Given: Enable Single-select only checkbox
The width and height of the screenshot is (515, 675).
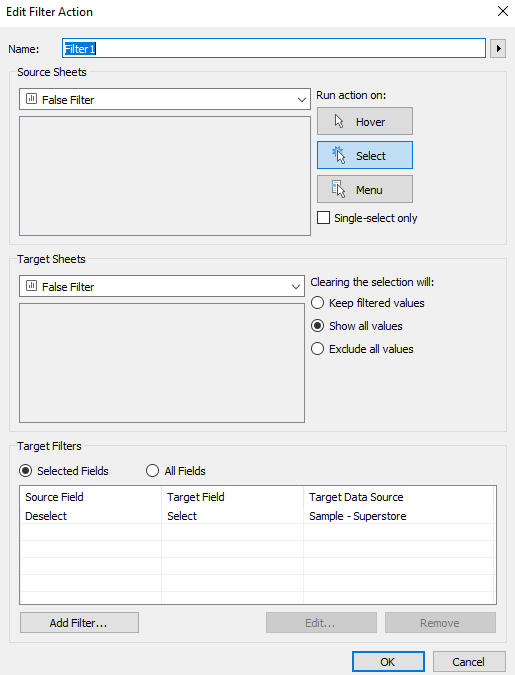Looking at the screenshot, I should (x=323, y=218).
